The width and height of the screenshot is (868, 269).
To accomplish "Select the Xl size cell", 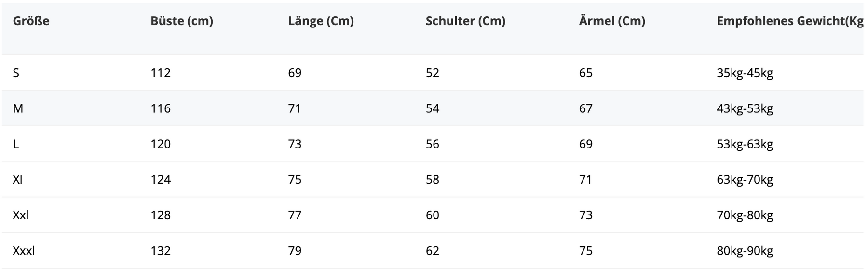I will click(x=18, y=180).
